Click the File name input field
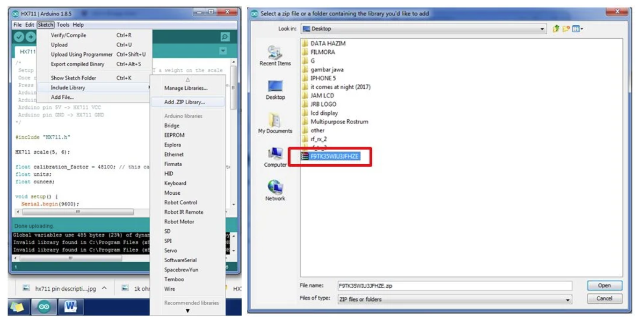The height and width of the screenshot is (322, 644). (454, 286)
